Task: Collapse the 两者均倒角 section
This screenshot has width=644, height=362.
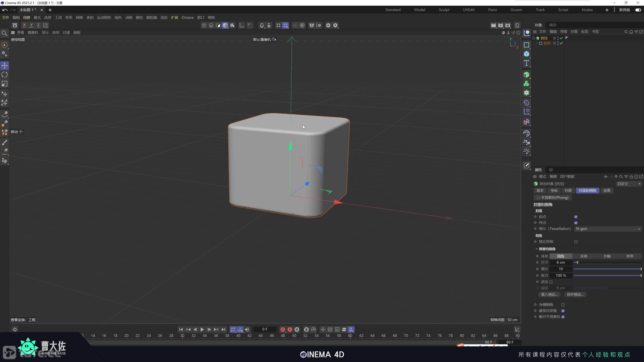Action: click(x=537, y=249)
